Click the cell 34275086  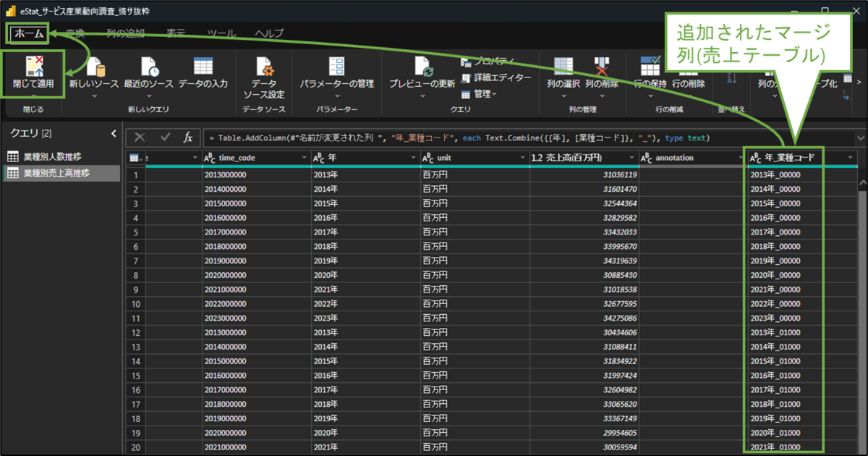coord(584,318)
